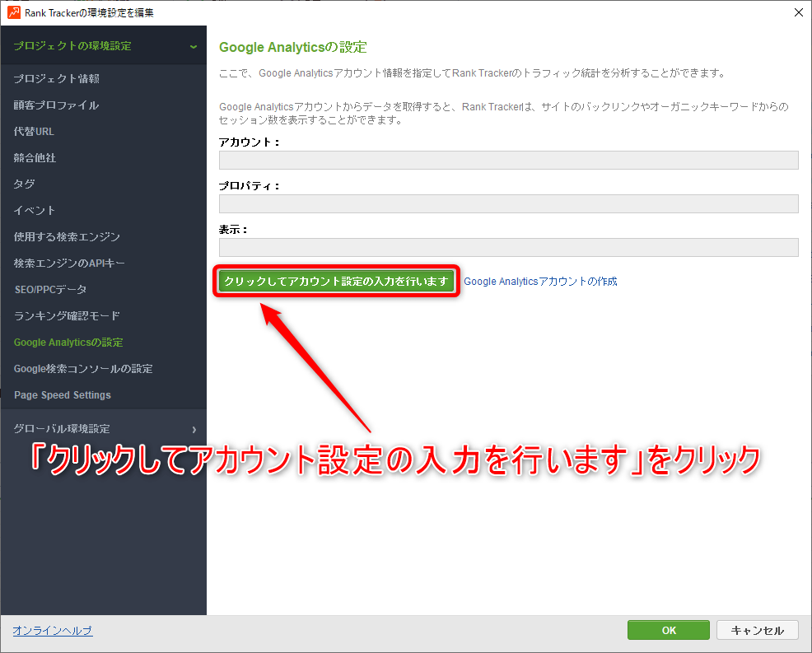Image resolution: width=812 pixels, height=653 pixels.
Task: Select タグ in the sidebar
Action: tap(24, 184)
